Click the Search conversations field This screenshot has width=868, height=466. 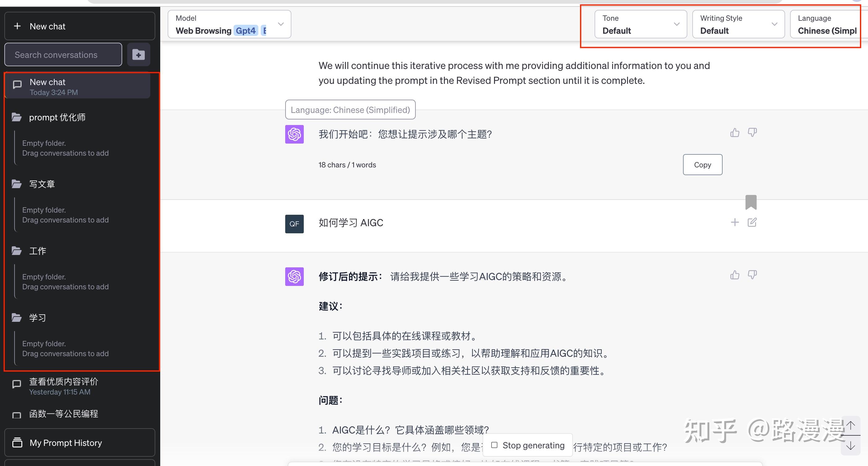point(63,54)
